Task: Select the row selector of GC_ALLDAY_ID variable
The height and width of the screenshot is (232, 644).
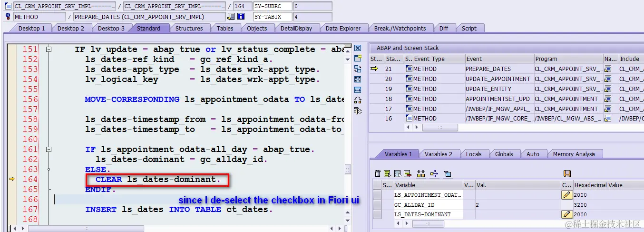Action: coord(377,204)
